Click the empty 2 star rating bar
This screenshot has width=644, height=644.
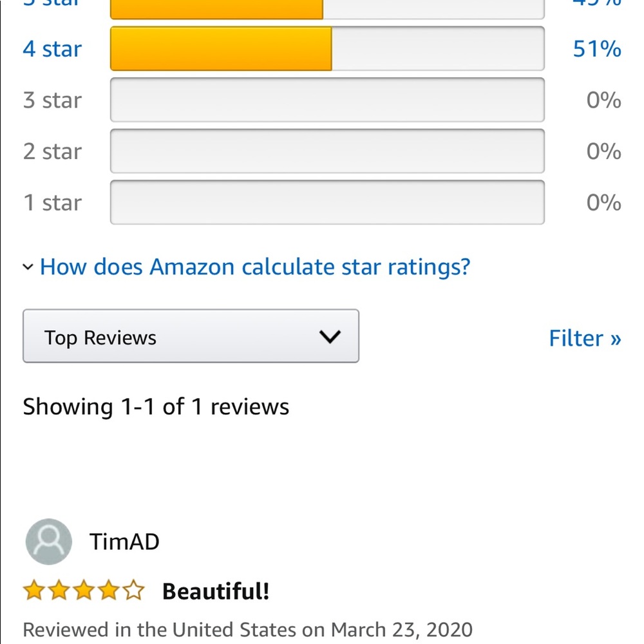327,151
